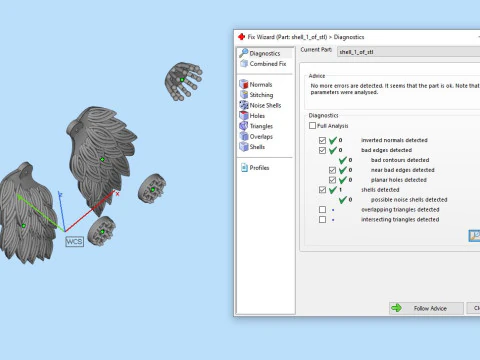Click the Noise Shells icon

click(x=244, y=105)
